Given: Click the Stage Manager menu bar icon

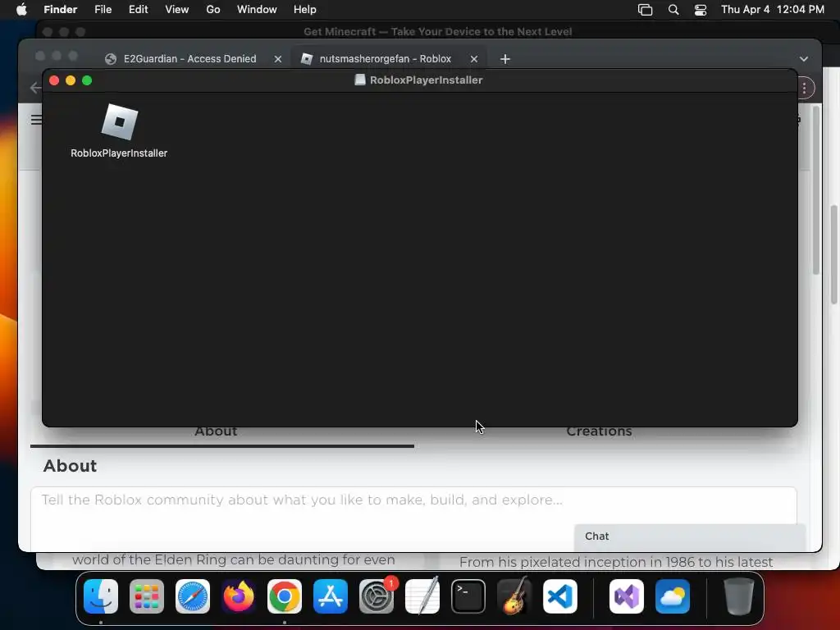Looking at the screenshot, I should point(645,10).
